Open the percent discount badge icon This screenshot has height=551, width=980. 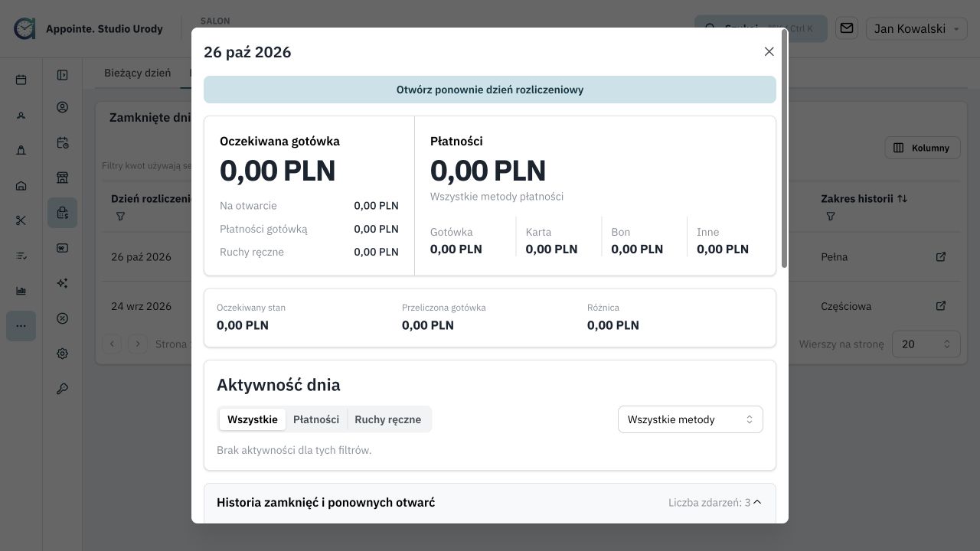point(63,318)
